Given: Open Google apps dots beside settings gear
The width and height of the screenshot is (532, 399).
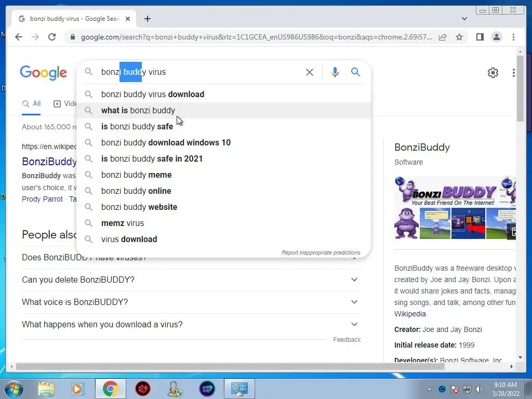Looking at the screenshot, I should click(514, 73).
